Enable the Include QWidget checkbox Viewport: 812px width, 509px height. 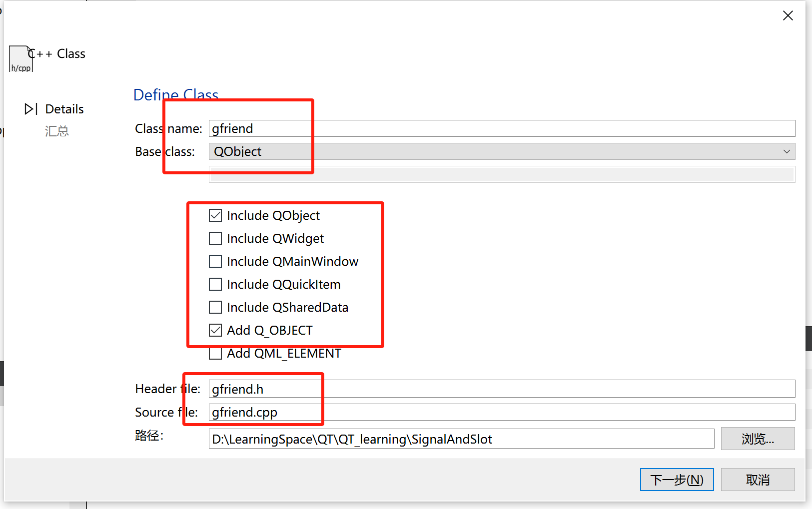[215, 238]
